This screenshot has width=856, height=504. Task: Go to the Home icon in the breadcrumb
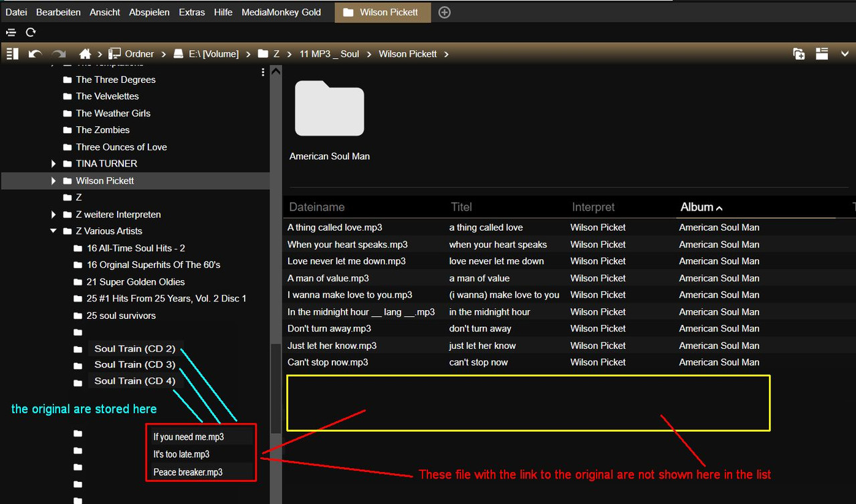85,53
